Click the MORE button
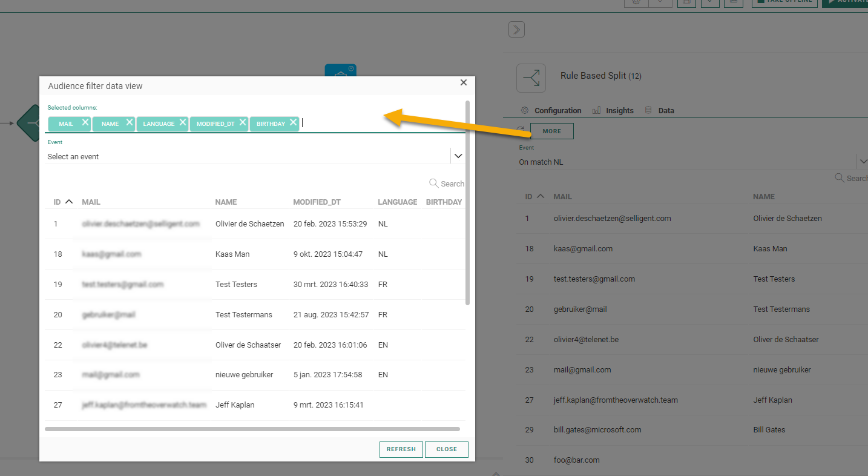 (x=551, y=131)
